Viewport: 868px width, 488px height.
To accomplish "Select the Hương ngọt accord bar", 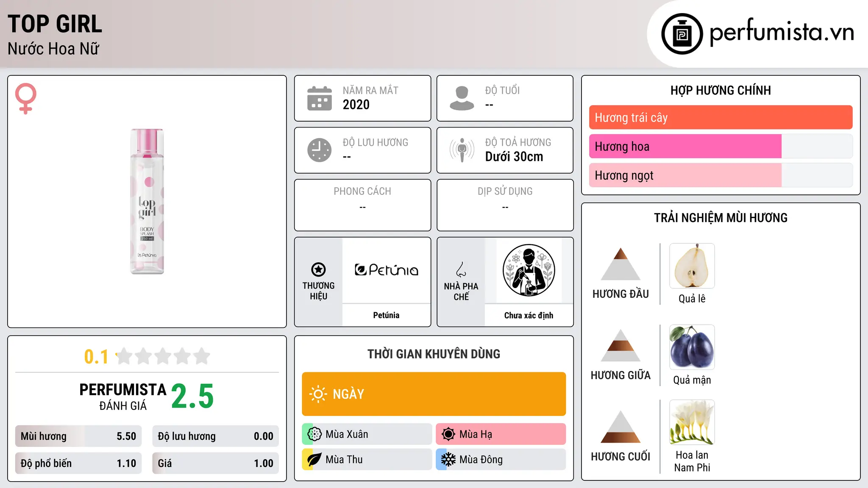I will click(x=721, y=175).
